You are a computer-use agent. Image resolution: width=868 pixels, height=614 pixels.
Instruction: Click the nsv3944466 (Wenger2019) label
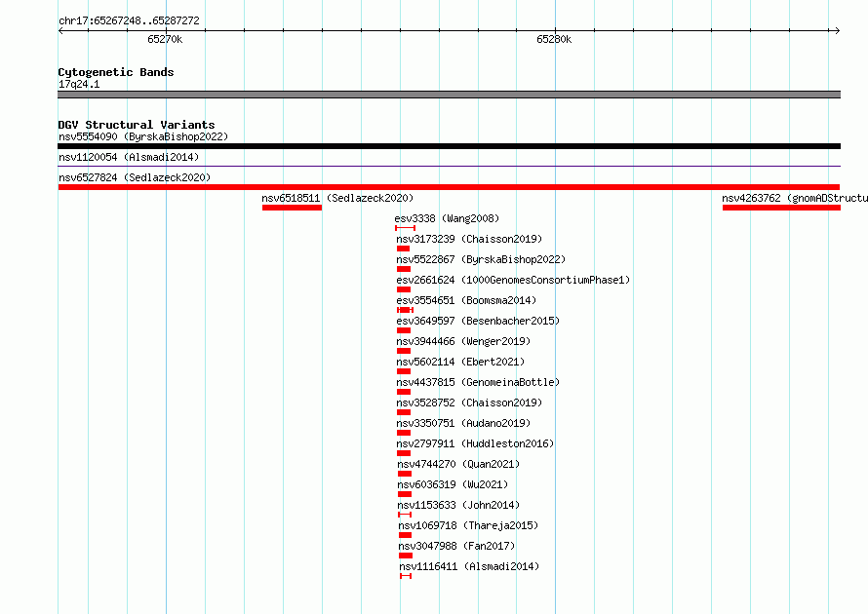pos(463,341)
